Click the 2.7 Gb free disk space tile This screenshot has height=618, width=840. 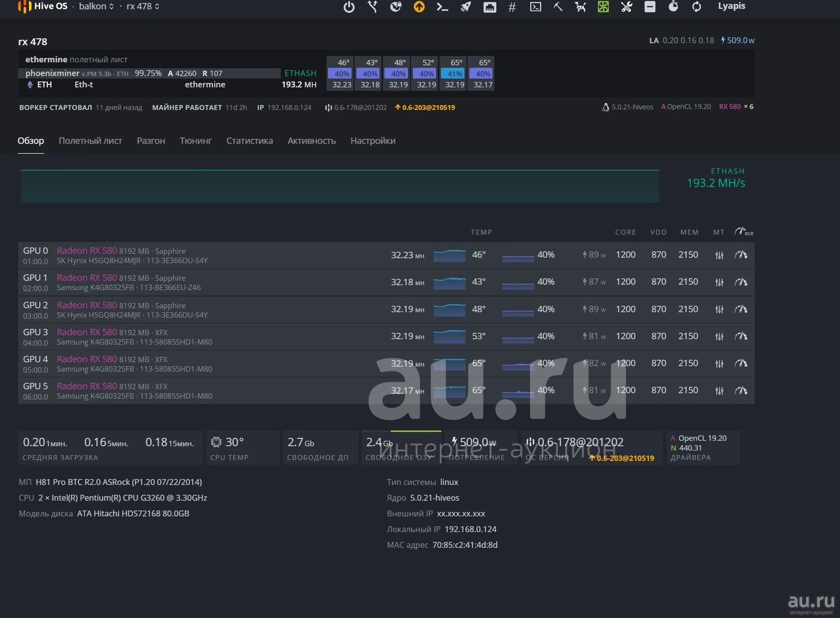coord(321,448)
